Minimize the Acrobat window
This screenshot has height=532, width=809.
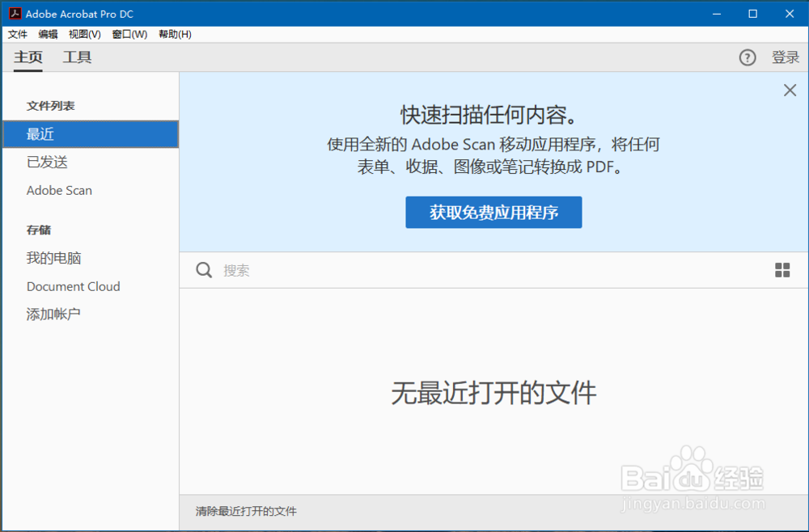(x=717, y=14)
